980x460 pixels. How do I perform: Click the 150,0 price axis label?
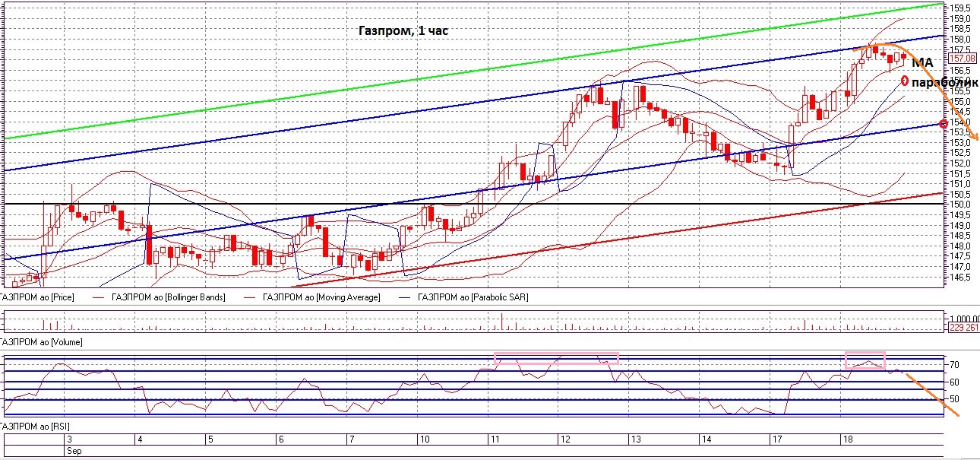tap(959, 205)
